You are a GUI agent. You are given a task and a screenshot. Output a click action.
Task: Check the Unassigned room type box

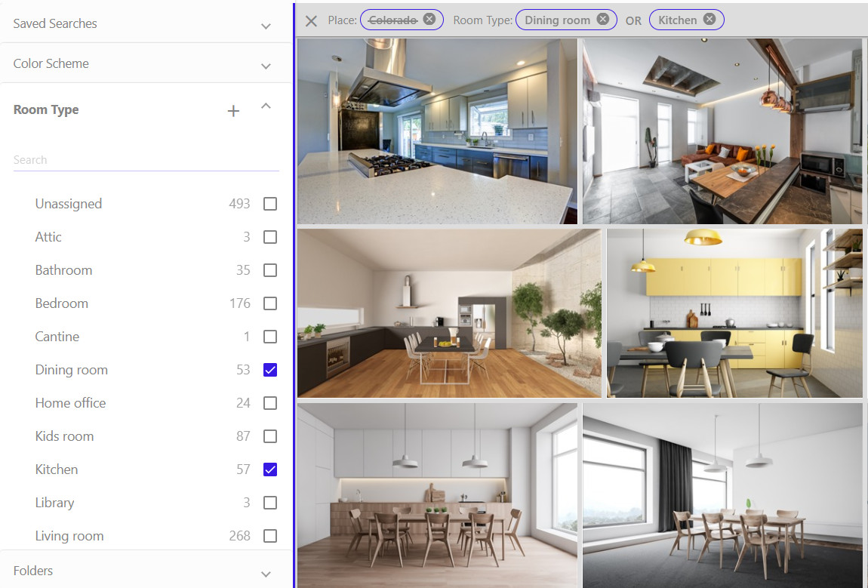pos(270,204)
